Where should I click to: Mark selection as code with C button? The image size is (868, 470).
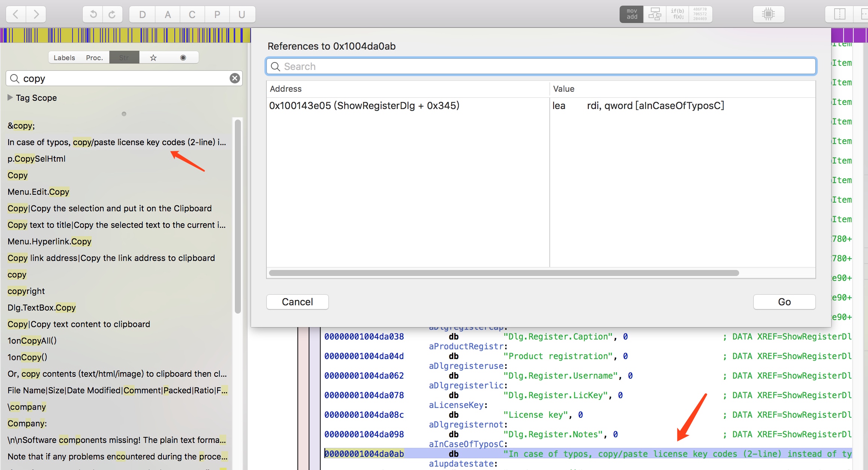192,14
